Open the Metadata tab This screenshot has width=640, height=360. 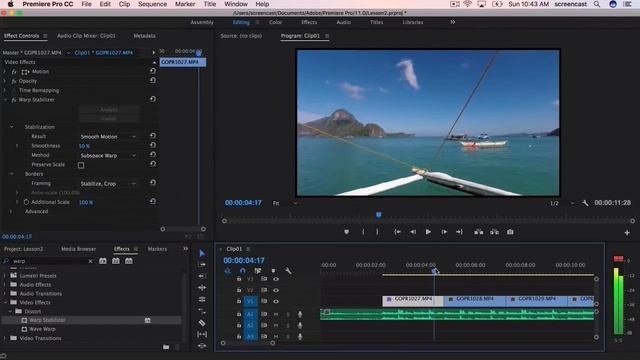[x=144, y=36]
